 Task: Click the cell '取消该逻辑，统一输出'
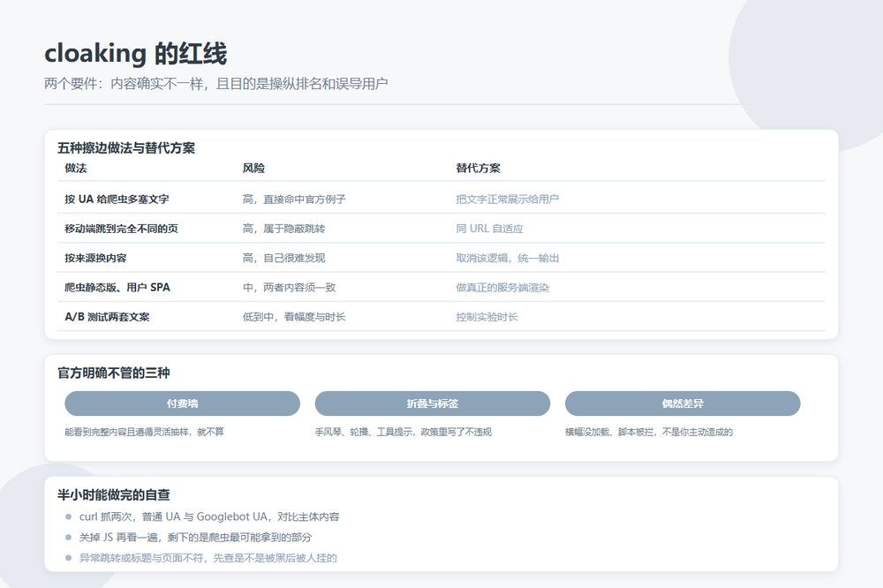508,258
